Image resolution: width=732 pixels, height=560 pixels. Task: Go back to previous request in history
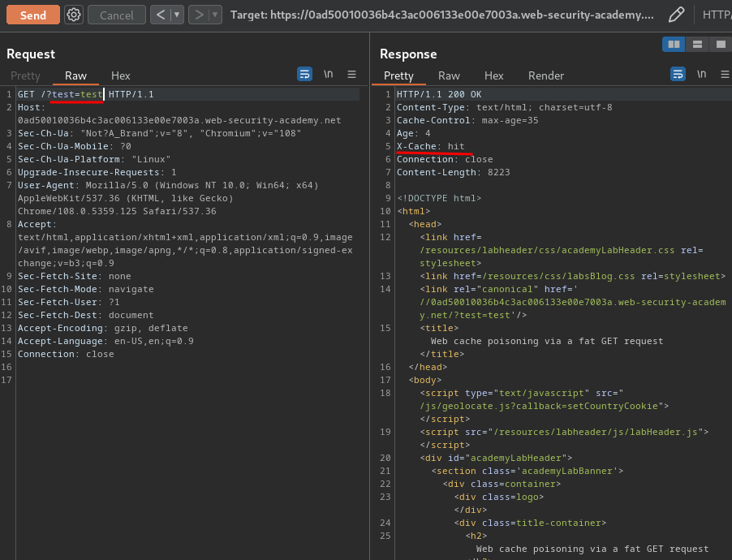(x=161, y=15)
